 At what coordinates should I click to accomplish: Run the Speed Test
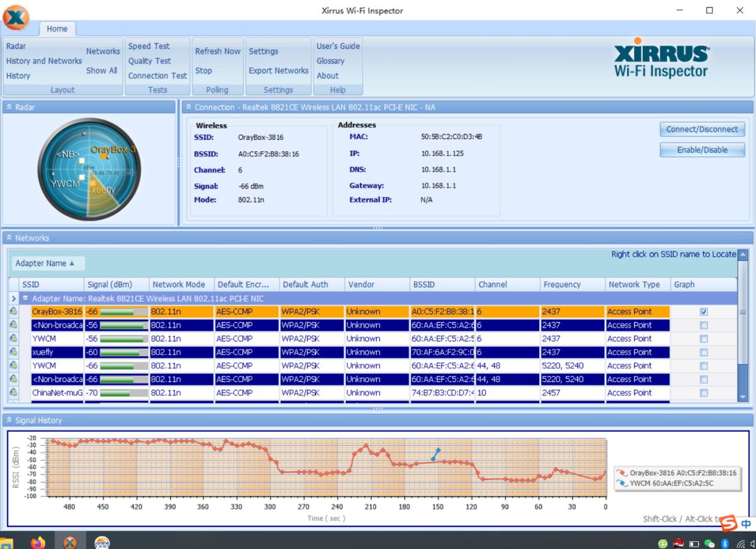tap(149, 46)
